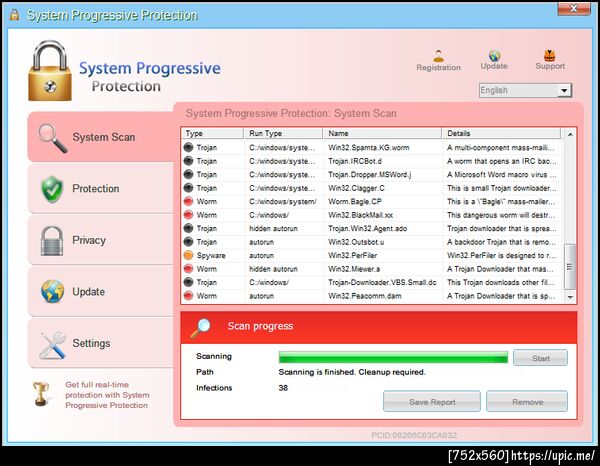This screenshot has width=600, height=466.
Task: Click scroll up arrow of threat list
Action: (570, 134)
